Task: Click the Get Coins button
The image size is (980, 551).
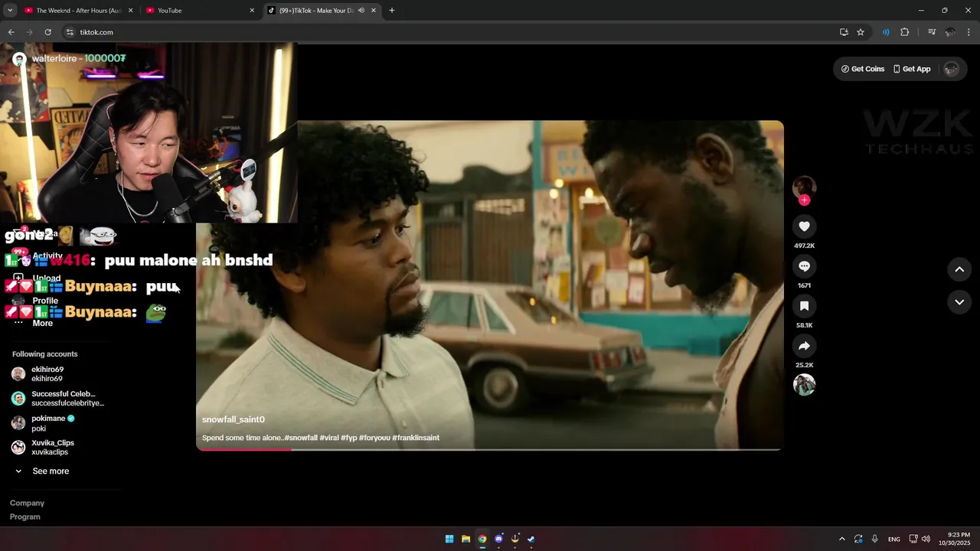Action: pyautogui.click(x=863, y=69)
